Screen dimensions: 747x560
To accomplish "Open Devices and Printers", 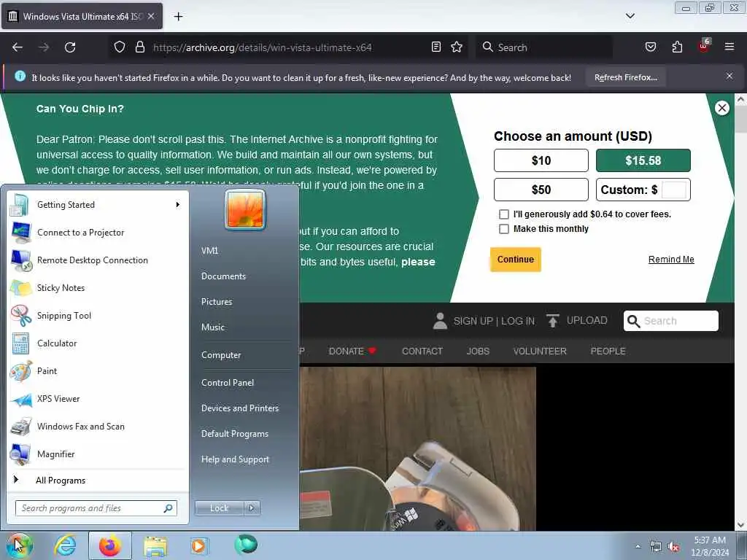I will pyautogui.click(x=239, y=408).
